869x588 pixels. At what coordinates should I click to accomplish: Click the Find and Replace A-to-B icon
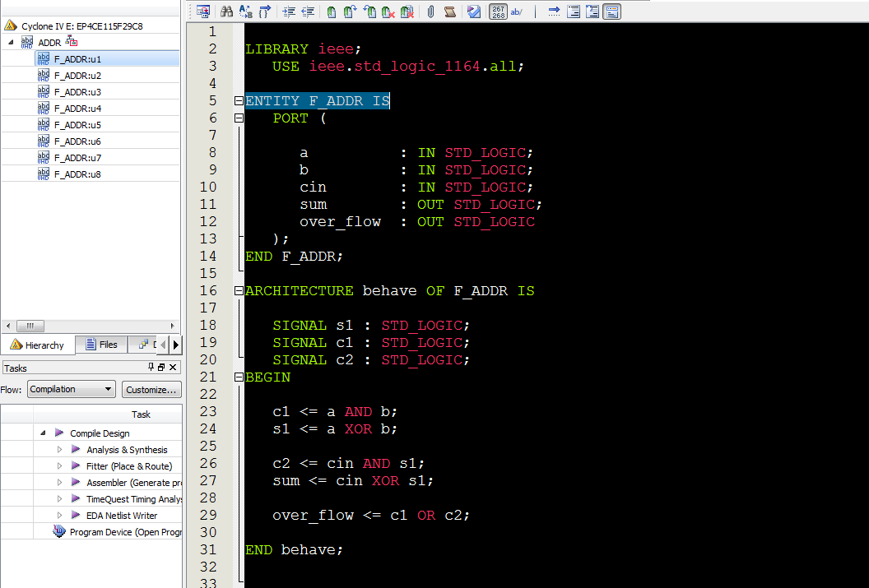[x=246, y=12]
